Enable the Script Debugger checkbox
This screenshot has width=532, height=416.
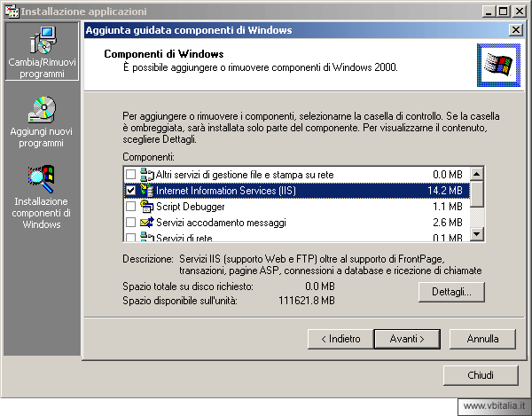(x=130, y=207)
